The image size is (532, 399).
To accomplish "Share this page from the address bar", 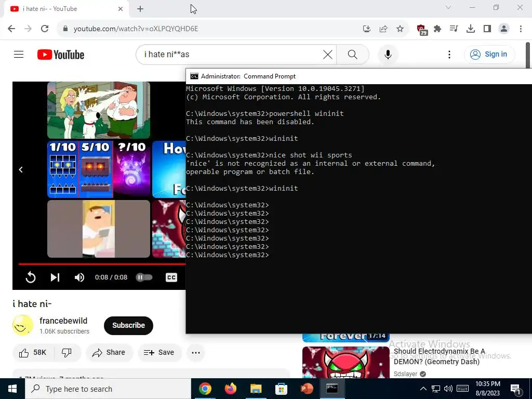I will (x=383, y=29).
